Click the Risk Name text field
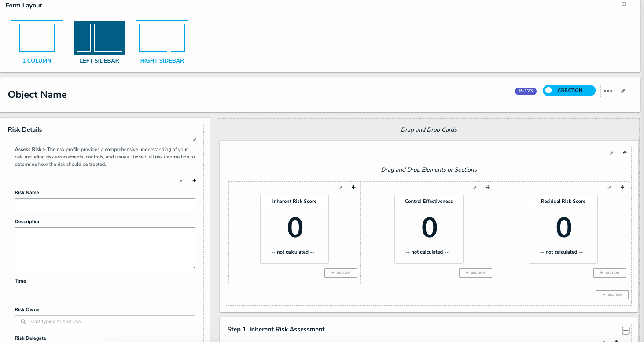 pos(105,205)
